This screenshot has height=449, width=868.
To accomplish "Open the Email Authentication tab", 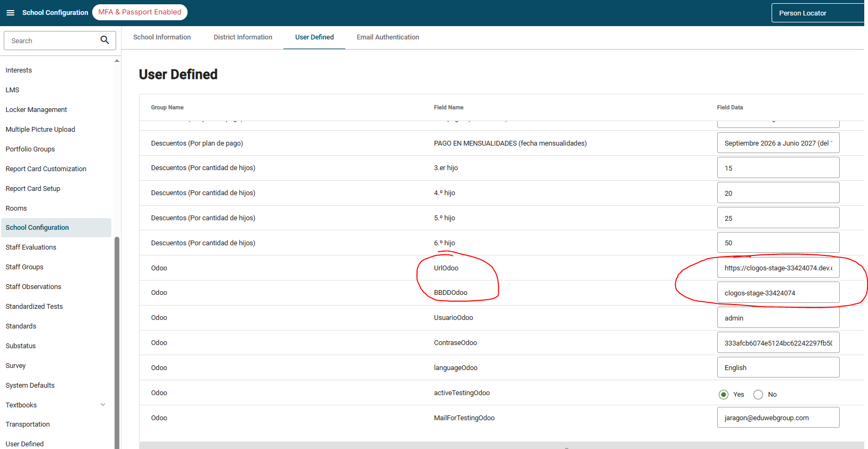I will [388, 37].
